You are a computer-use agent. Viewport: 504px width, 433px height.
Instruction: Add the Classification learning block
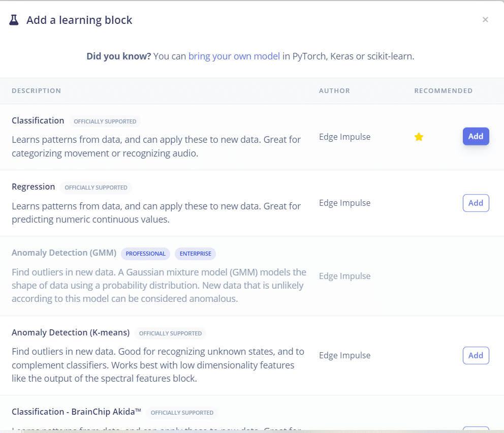[476, 136]
